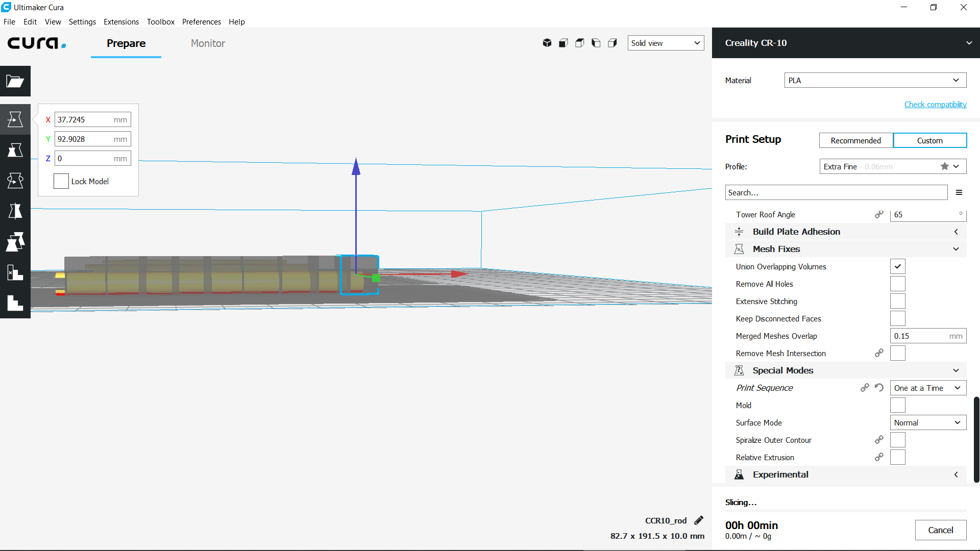Collapse the Mesh Fixes section

tap(955, 249)
